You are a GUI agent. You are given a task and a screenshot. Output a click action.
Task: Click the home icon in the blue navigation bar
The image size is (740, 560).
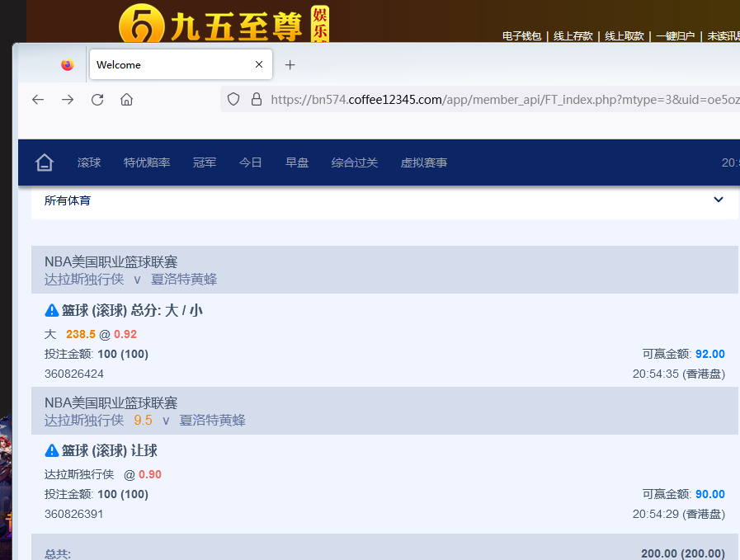coord(45,162)
